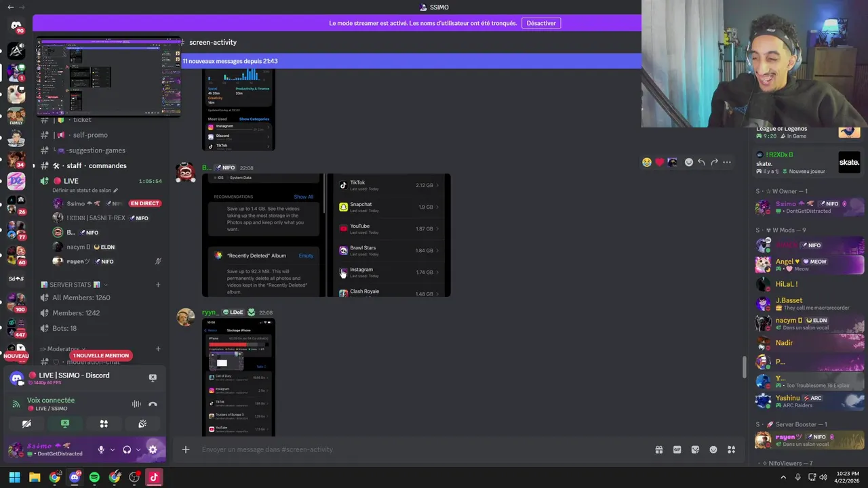Open soundboard in voice panel
Image resolution: width=868 pixels, height=488 pixels.
[142, 424]
